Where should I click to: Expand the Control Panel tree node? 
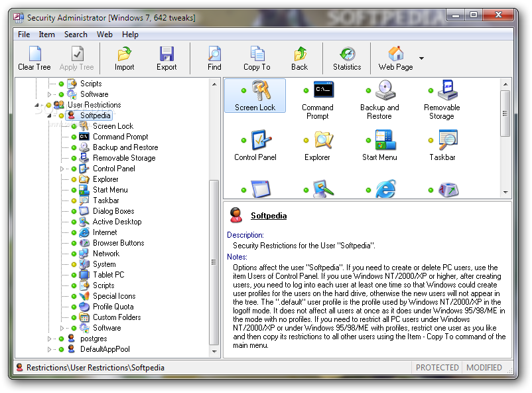pos(62,169)
